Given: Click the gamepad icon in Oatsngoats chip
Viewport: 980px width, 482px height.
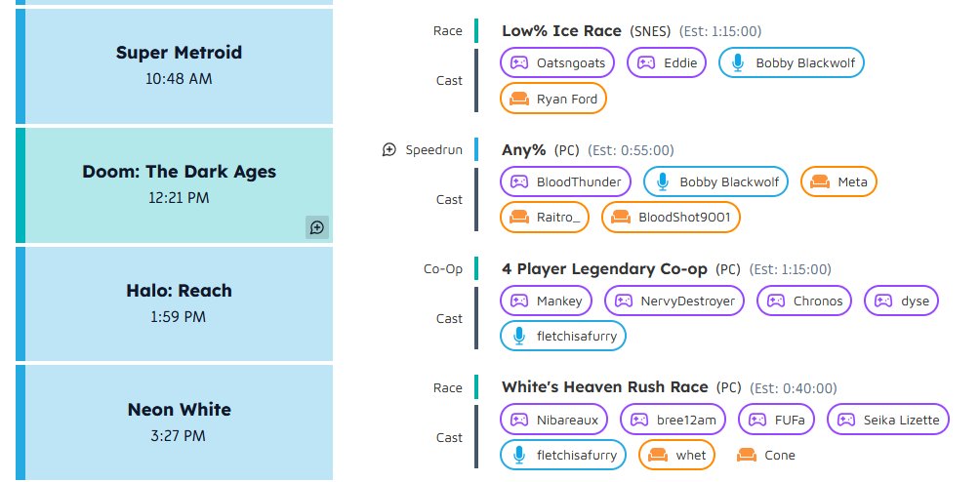Looking at the screenshot, I should (x=519, y=63).
